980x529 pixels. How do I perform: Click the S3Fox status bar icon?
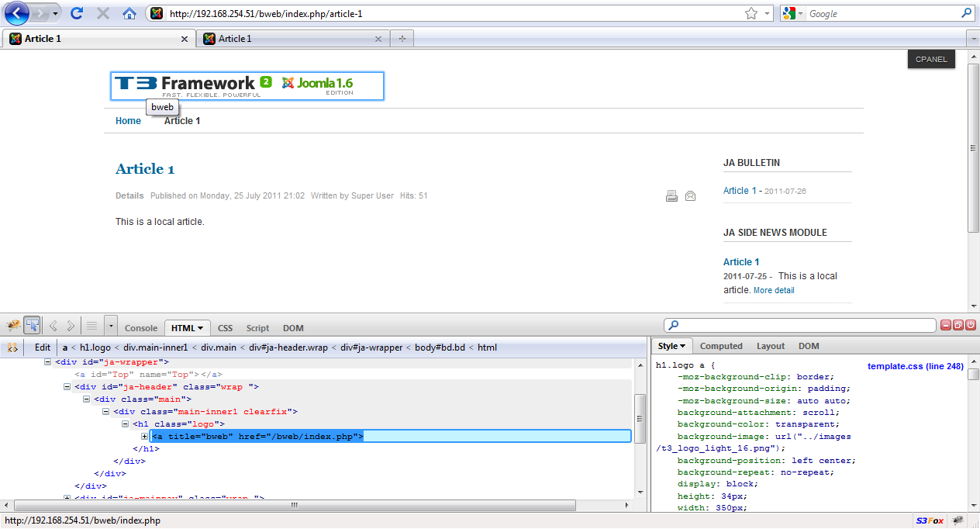[930, 520]
